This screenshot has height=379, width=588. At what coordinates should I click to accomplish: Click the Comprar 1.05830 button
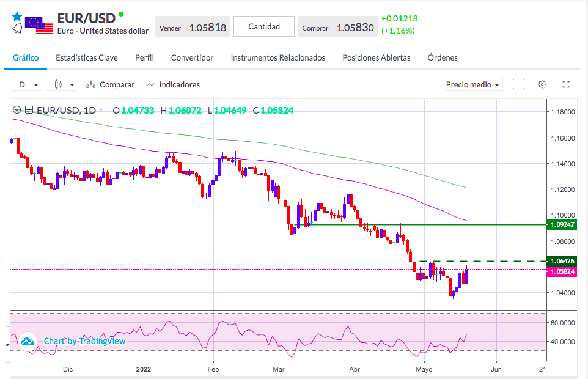click(x=338, y=27)
